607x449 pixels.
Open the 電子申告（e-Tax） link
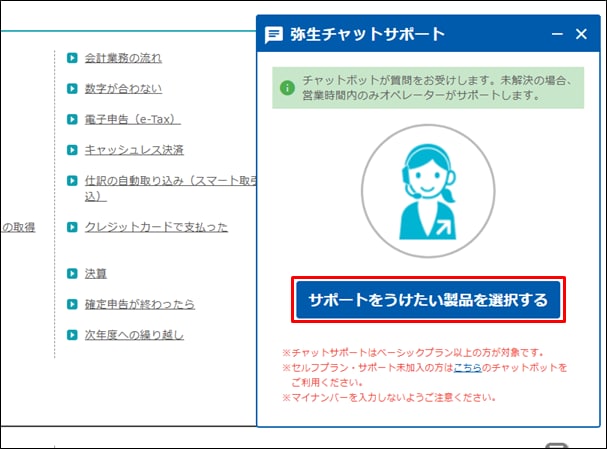point(132,120)
